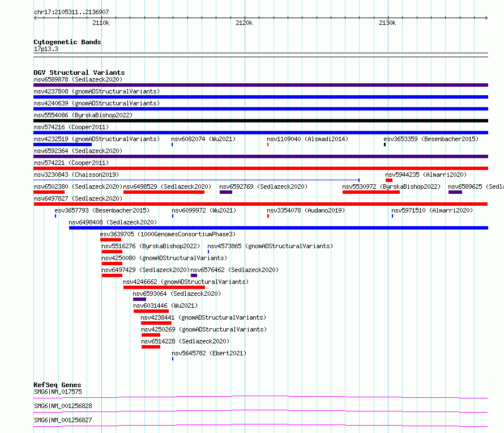The width and height of the screenshot is (504, 433).
Task: Select the esv3639705 1000GenomesConsortiumPhase3 label
Action: click(168, 234)
